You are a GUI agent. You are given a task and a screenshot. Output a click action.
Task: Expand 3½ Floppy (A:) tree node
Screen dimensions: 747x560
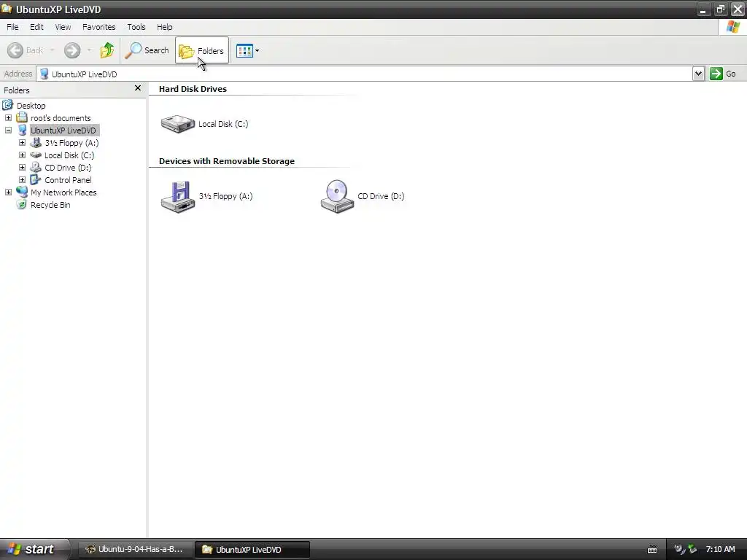[x=22, y=142]
